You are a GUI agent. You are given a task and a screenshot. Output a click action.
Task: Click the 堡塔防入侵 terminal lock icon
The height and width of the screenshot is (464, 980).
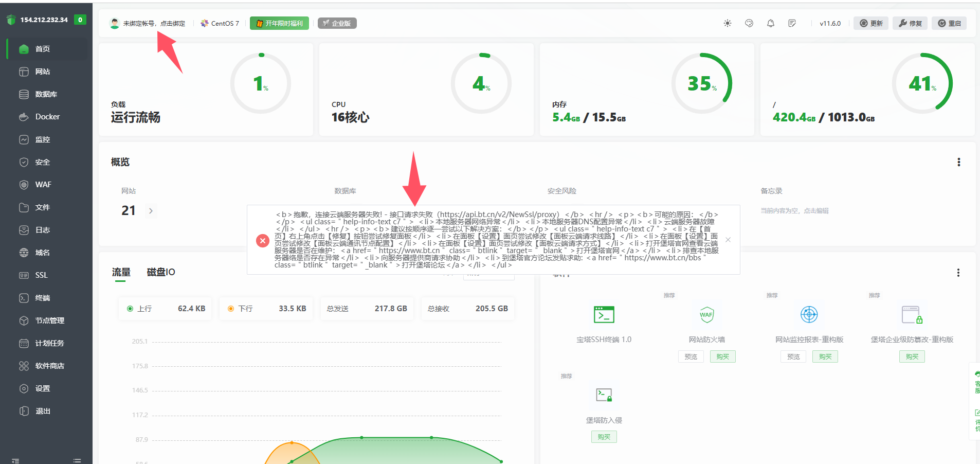click(604, 395)
